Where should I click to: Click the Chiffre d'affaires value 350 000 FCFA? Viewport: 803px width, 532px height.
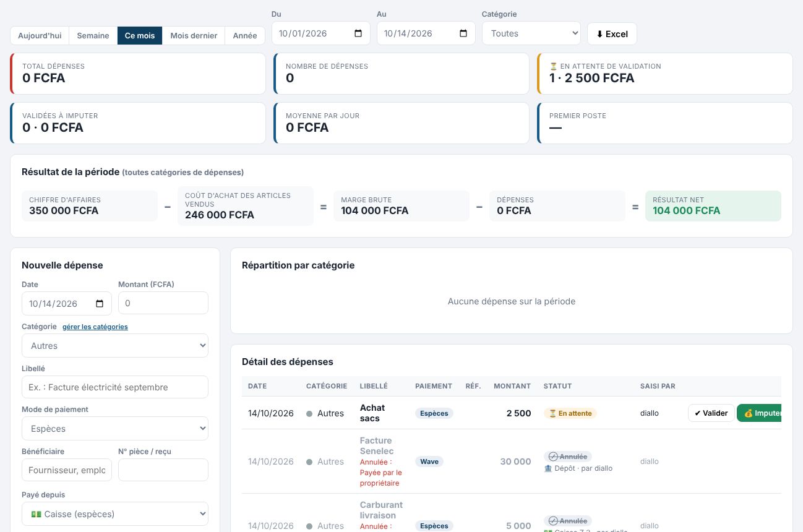(x=64, y=211)
